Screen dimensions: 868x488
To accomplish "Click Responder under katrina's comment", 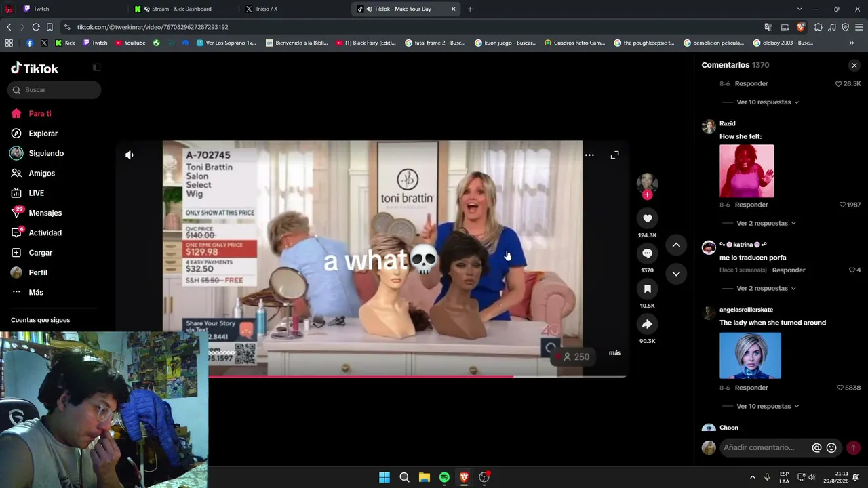I will [789, 270].
